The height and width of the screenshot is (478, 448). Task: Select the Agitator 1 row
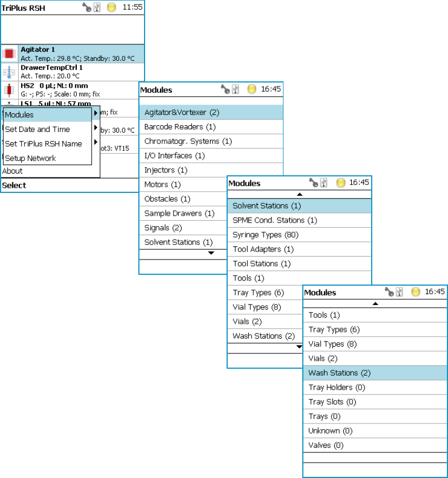[73, 53]
